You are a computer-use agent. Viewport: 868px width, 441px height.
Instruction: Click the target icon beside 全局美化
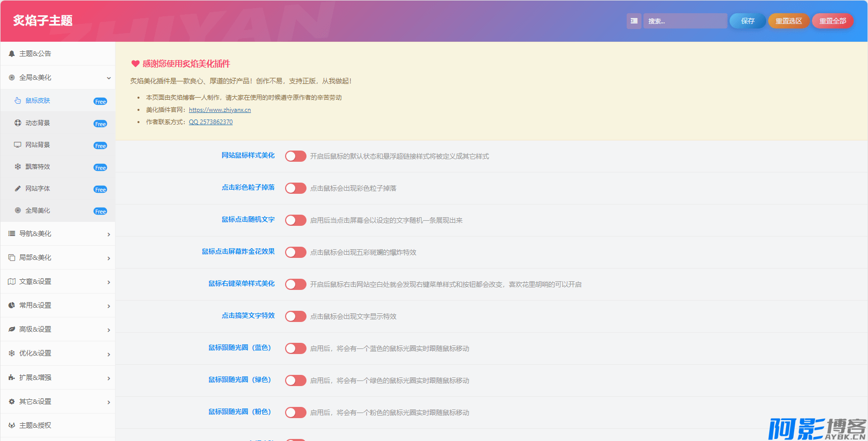pos(18,210)
